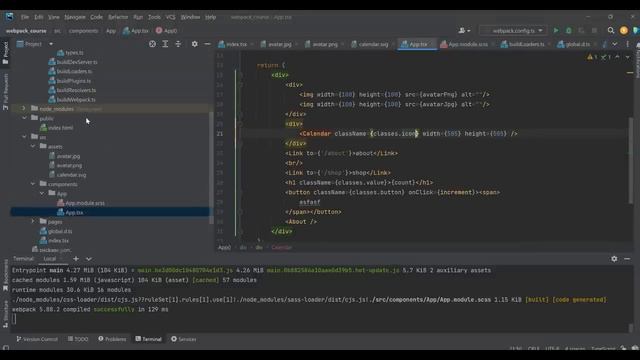This screenshot has width=640, height=360.
Task: Click the Expand All icon in Project panel
Action: click(x=165, y=44)
